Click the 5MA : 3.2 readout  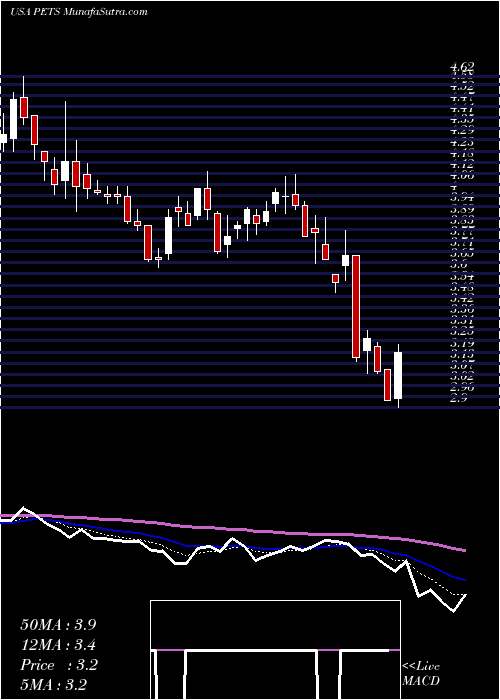[53, 684]
